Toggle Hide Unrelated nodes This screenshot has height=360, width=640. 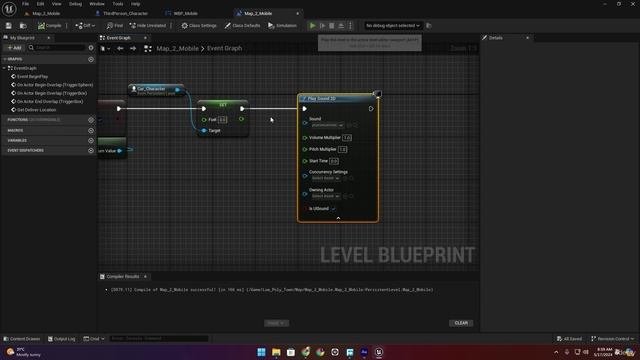(x=148, y=26)
